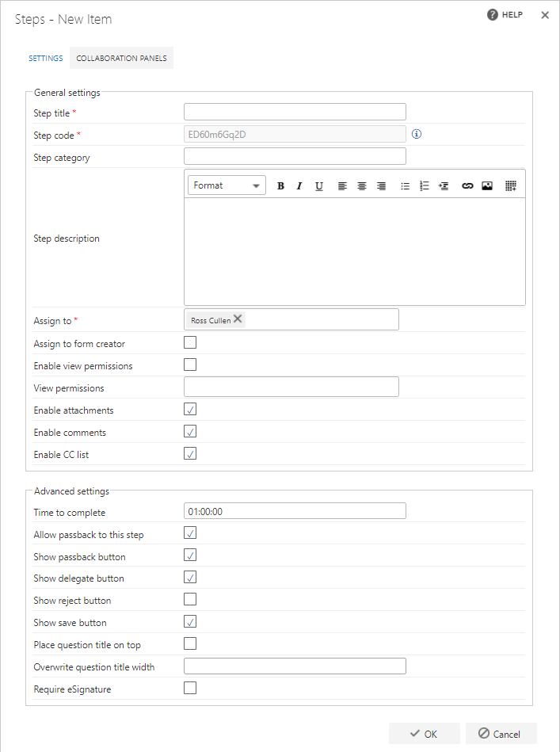The width and height of the screenshot is (560, 752).
Task: Click inside Step description text area
Action: pyautogui.click(x=355, y=251)
